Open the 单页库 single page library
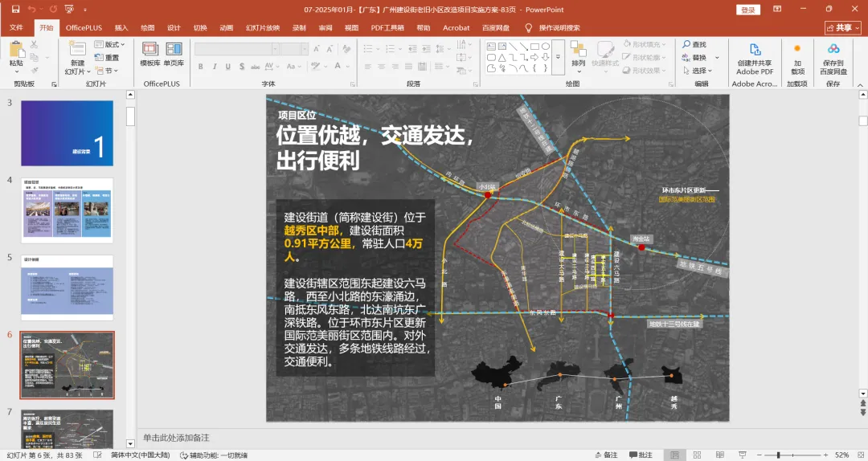 pos(174,55)
